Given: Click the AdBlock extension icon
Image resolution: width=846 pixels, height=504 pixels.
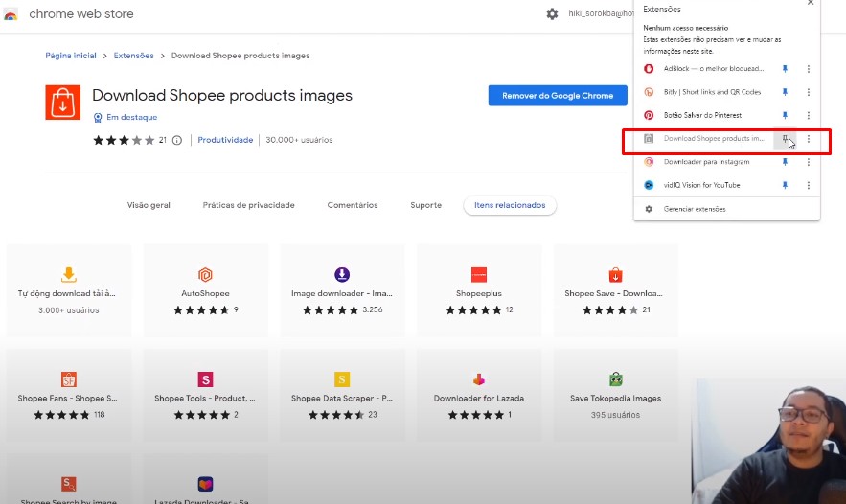Looking at the screenshot, I should pos(649,69).
